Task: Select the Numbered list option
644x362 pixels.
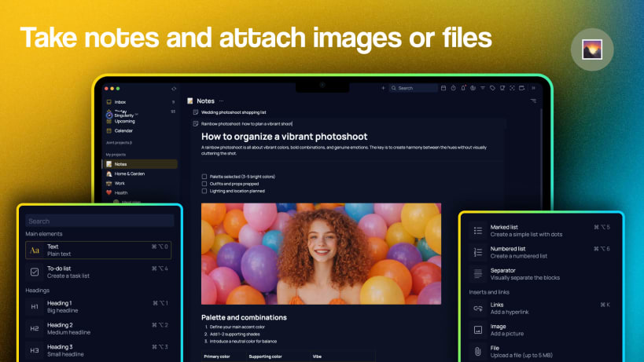Action: (541, 252)
